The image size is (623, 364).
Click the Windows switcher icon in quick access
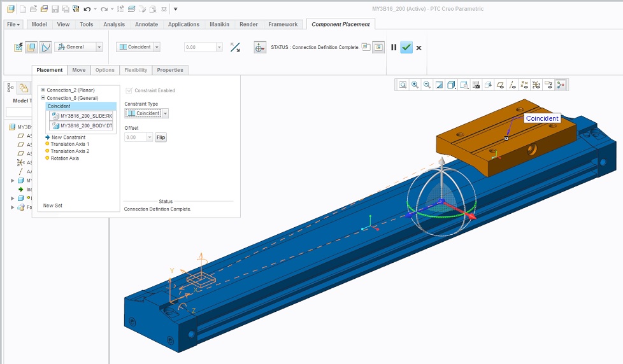pyautogui.click(x=131, y=9)
